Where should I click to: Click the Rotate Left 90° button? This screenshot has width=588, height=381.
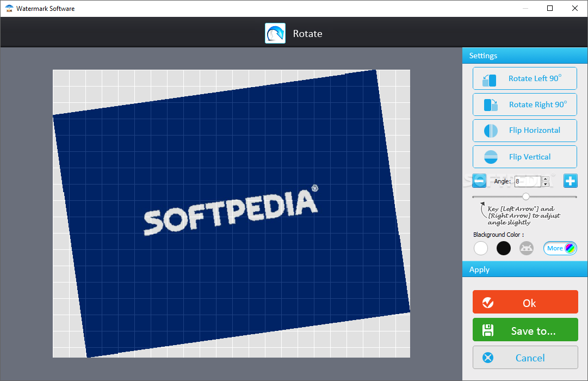[524, 78]
